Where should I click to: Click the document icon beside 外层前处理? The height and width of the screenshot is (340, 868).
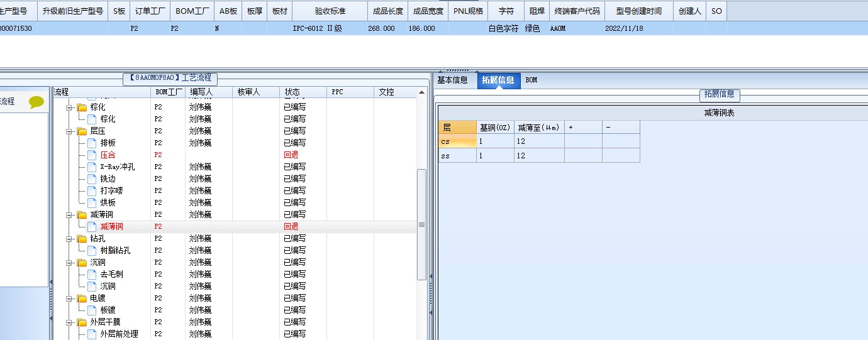(x=92, y=334)
